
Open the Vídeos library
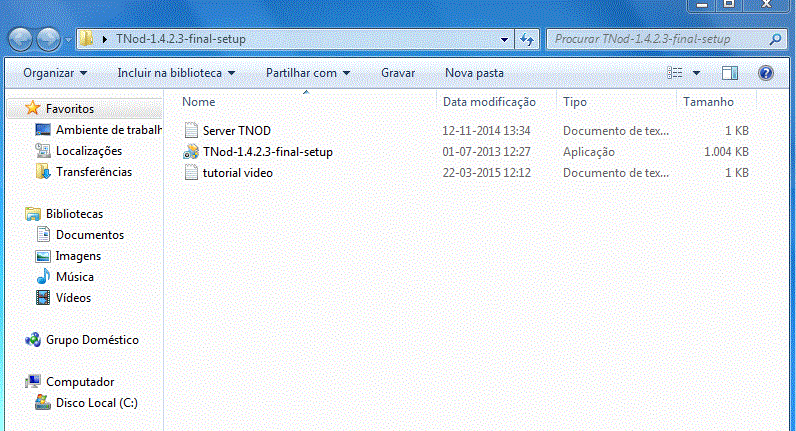73,298
